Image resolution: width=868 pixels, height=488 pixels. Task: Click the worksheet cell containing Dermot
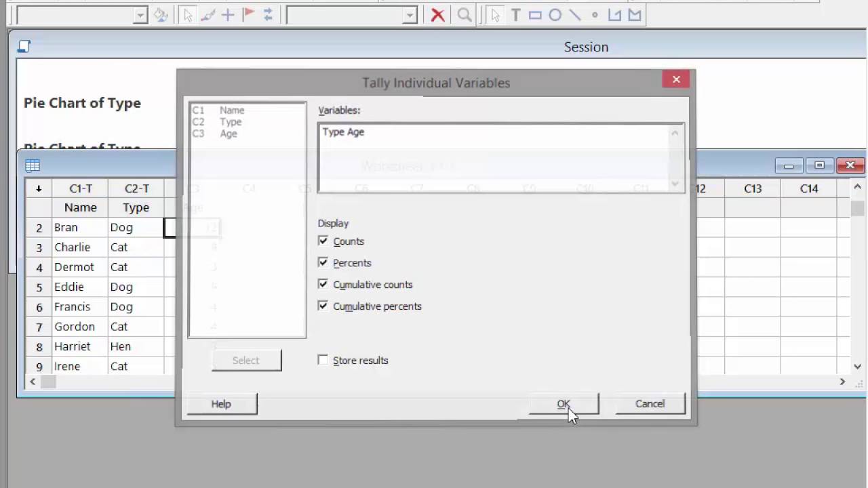pyautogui.click(x=81, y=267)
